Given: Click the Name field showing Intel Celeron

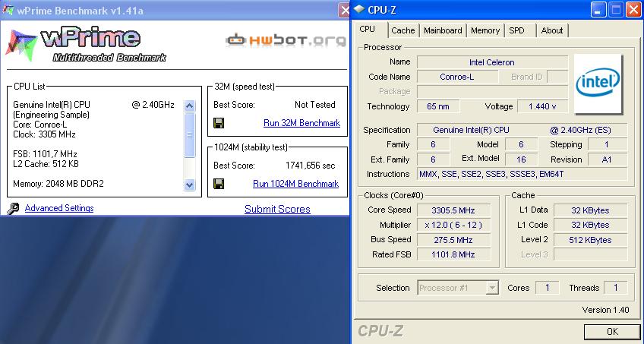Looking at the screenshot, I should pyautogui.click(x=492, y=62).
